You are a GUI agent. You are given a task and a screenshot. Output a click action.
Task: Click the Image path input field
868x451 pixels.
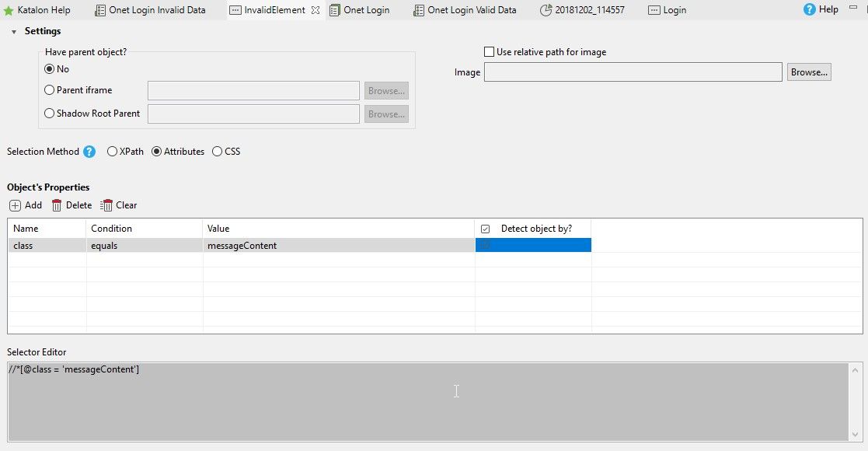click(633, 72)
